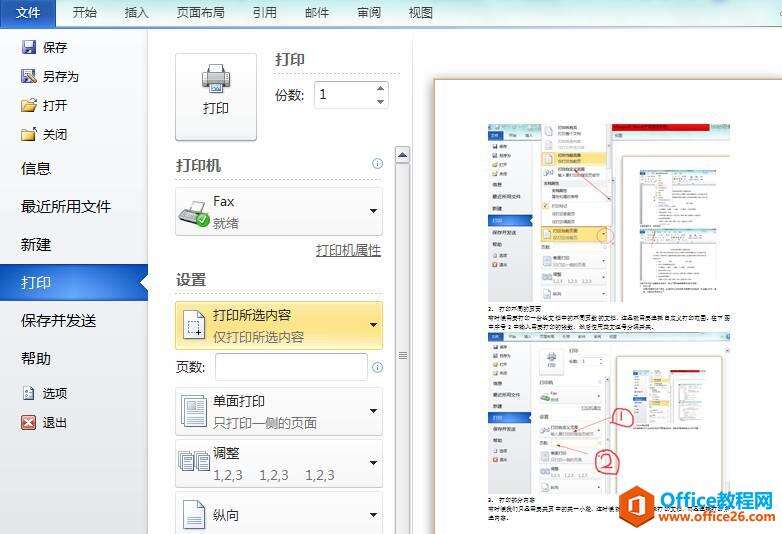
Task: Click the 单面打印 pages icon
Action: pos(194,411)
